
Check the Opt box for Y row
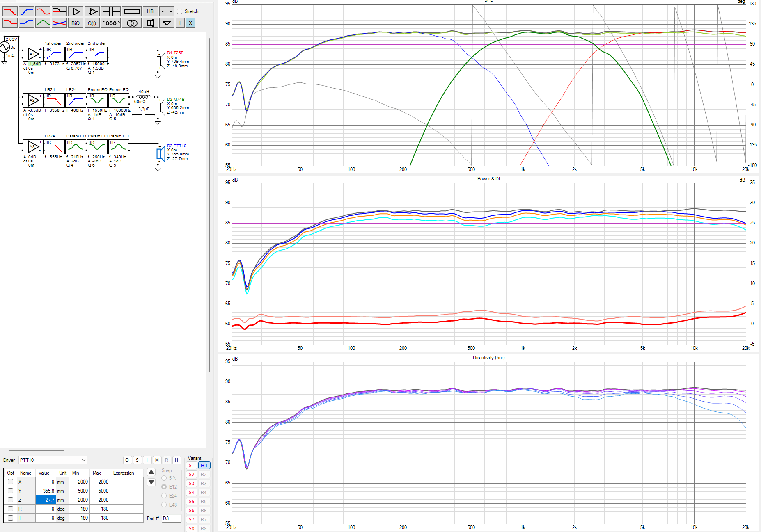click(11, 491)
